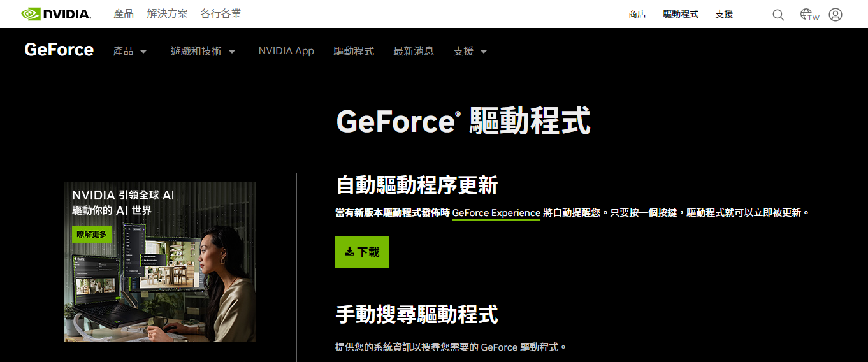Follow the GeForce Experience link
Viewport: 868px width, 362px height.
496,213
